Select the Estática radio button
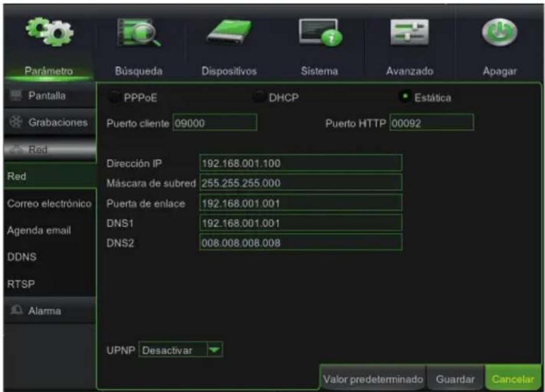The height and width of the screenshot is (392, 545). (x=405, y=96)
